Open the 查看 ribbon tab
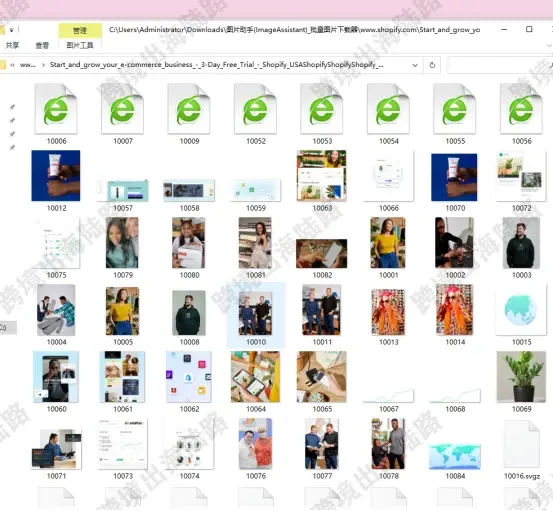Image resolution: width=553 pixels, height=511 pixels. [42, 45]
